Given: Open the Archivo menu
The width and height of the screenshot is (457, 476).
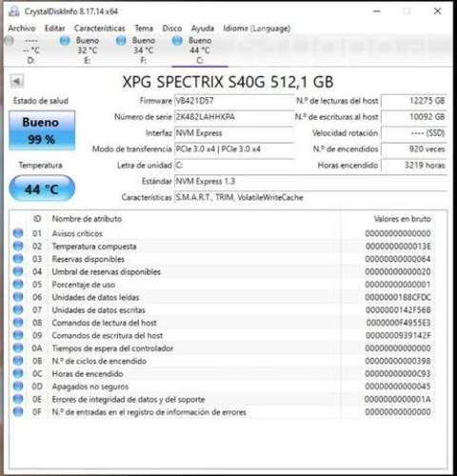Looking at the screenshot, I should pos(22,29).
